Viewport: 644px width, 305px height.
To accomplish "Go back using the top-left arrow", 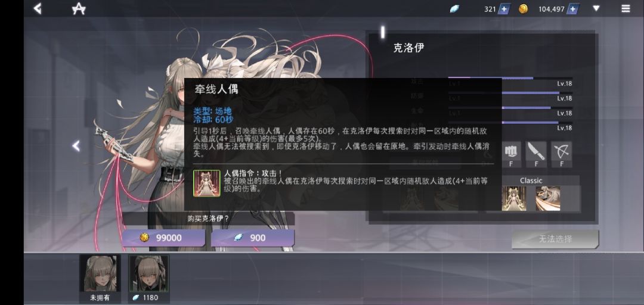I will tap(38, 8).
